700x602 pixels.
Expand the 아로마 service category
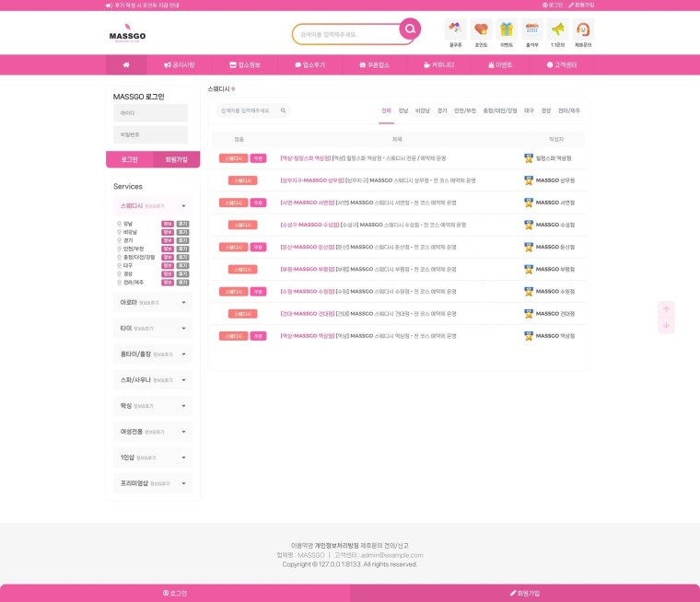(x=153, y=303)
